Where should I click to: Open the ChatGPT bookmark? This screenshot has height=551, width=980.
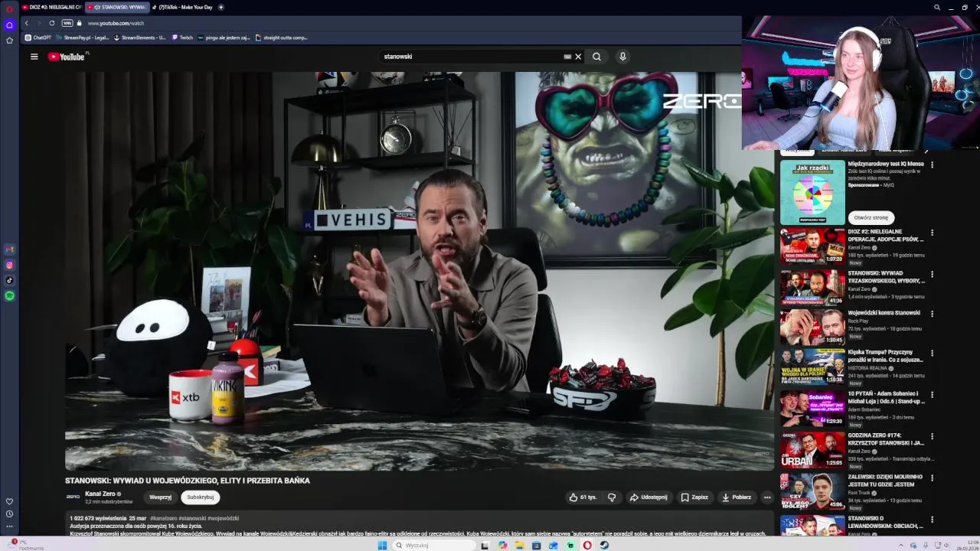tap(38, 37)
